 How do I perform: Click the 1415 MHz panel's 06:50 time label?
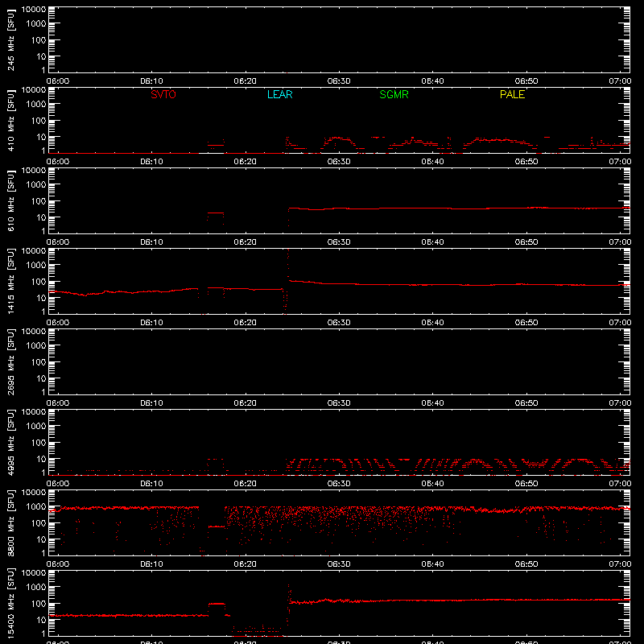click(526, 323)
